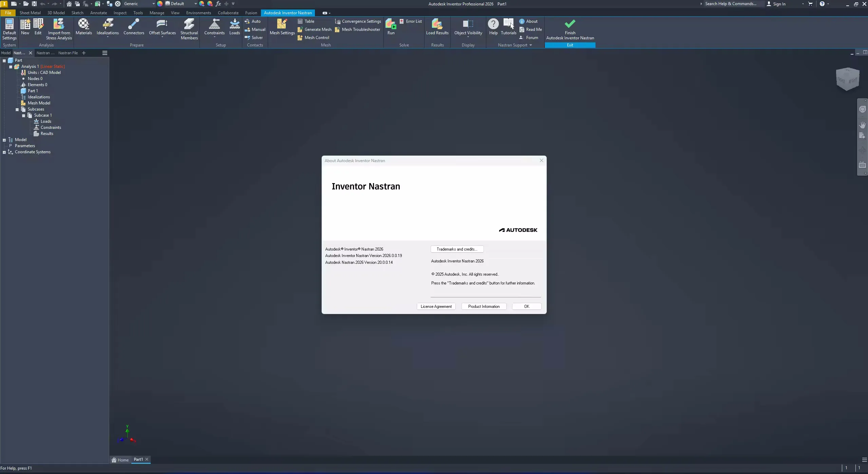Switch to Manual contact mode
The width and height of the screenshot is (868, 474).
255,29
